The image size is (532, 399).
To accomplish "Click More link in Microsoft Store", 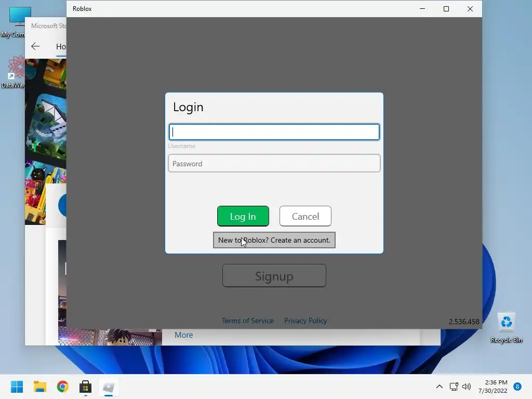I will (x=183, y=335).
